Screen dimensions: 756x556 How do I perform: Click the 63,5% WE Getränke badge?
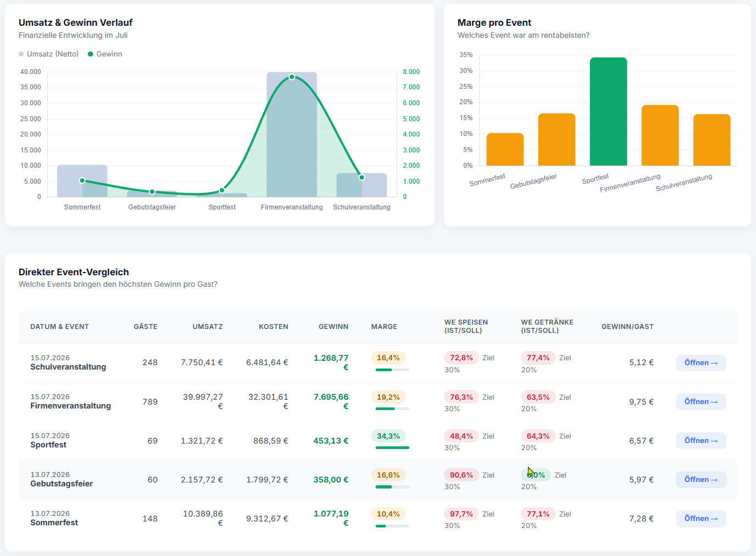tap(538, 397)
